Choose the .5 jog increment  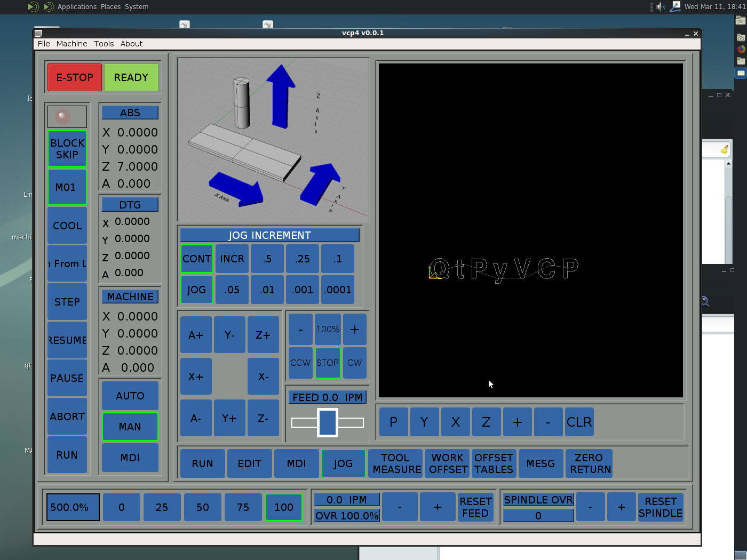click(x=267, y=259)
